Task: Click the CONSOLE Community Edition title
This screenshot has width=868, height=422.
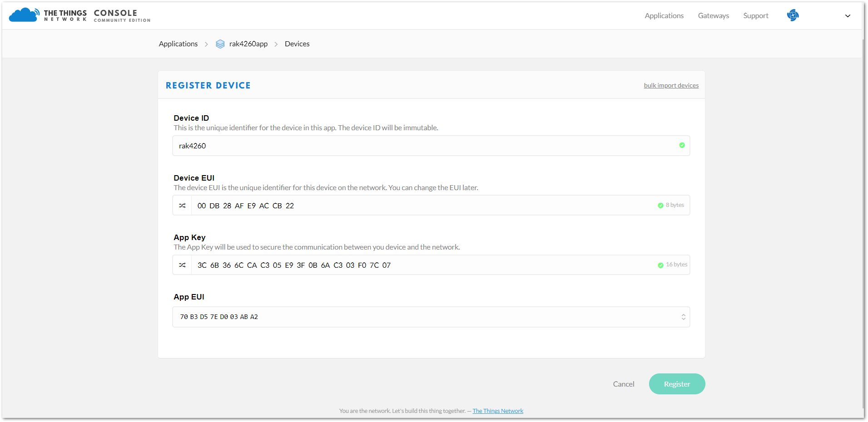Action: 122,15
